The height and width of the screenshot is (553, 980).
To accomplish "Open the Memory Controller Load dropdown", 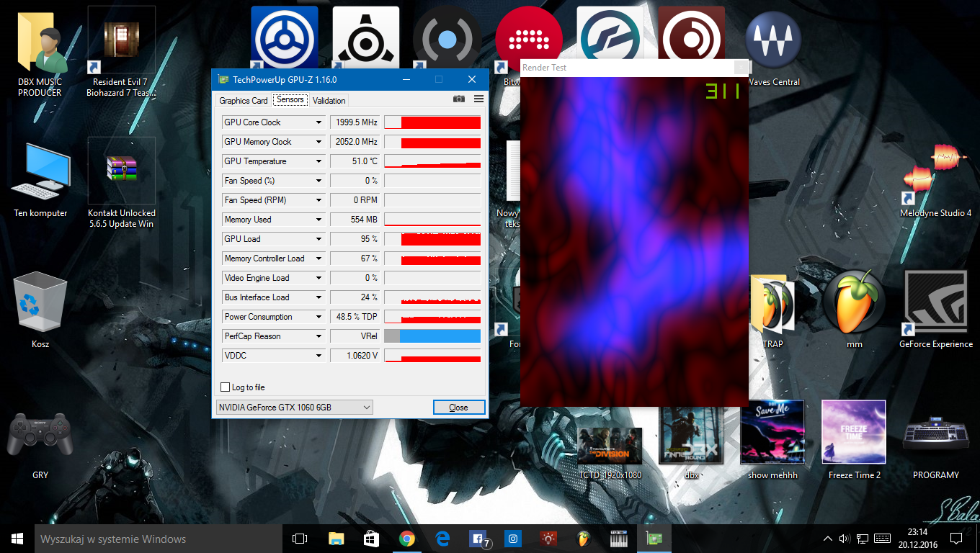I will click(x=318, y=258).
